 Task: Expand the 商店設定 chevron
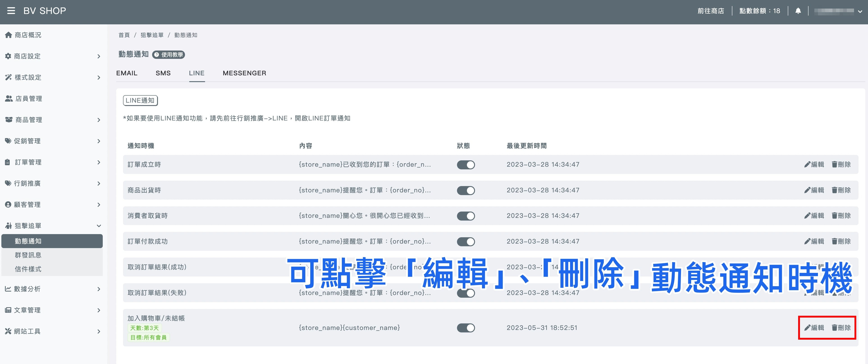99,56
